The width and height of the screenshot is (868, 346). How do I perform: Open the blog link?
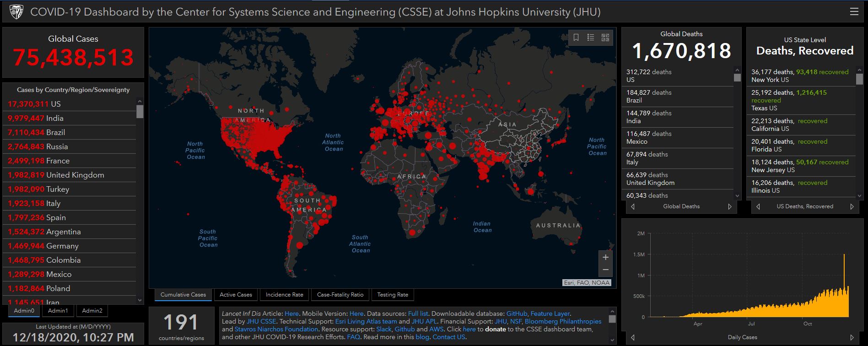[x=422, y=337]
